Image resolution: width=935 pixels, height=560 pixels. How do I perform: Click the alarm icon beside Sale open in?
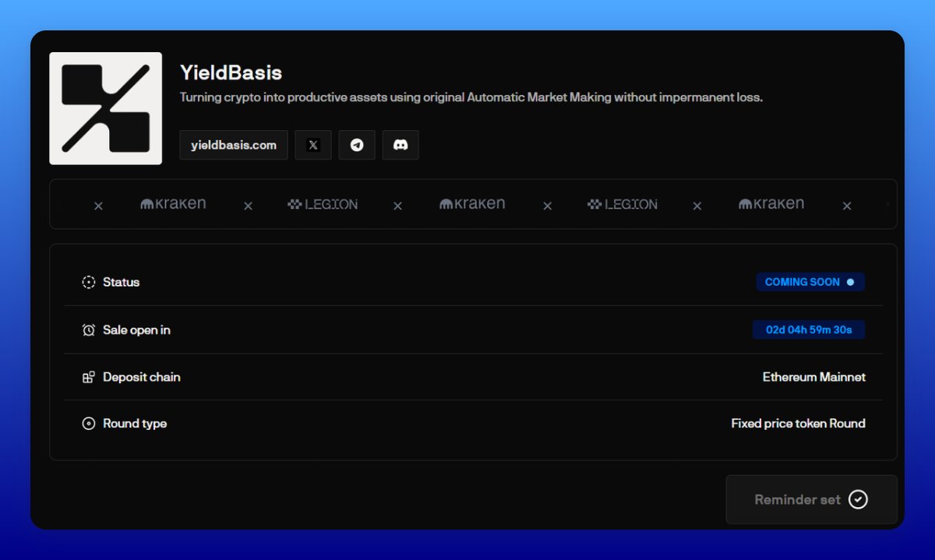pos(88,329)
